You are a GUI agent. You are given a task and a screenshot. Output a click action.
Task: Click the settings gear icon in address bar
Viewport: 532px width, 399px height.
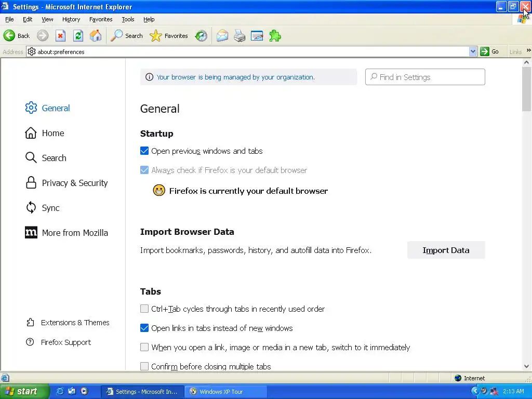click(32, 51)
